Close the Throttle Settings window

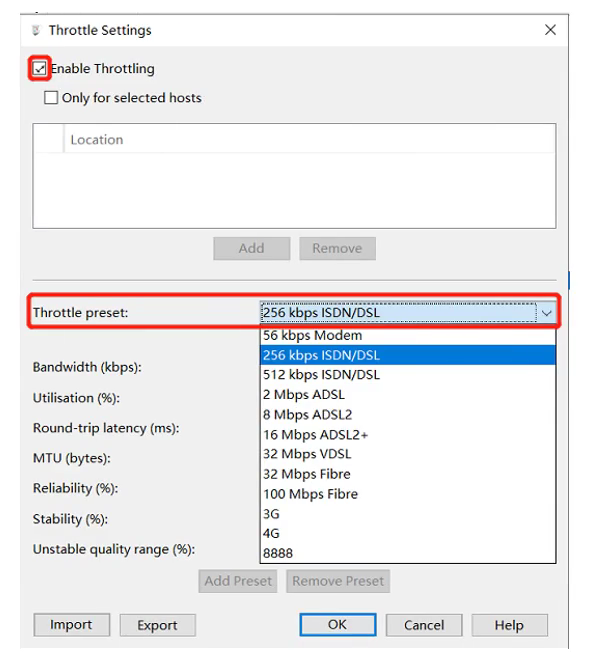click(550, 30)
